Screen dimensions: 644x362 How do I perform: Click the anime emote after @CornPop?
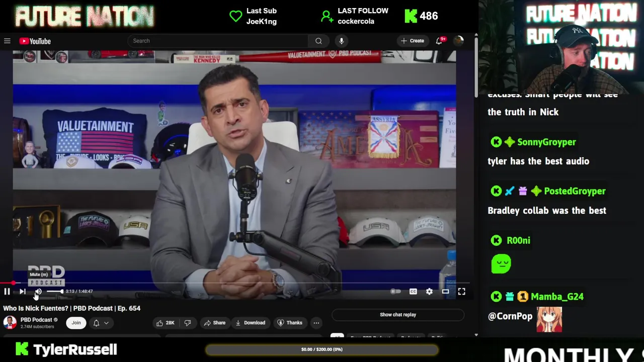pos(549,319)
